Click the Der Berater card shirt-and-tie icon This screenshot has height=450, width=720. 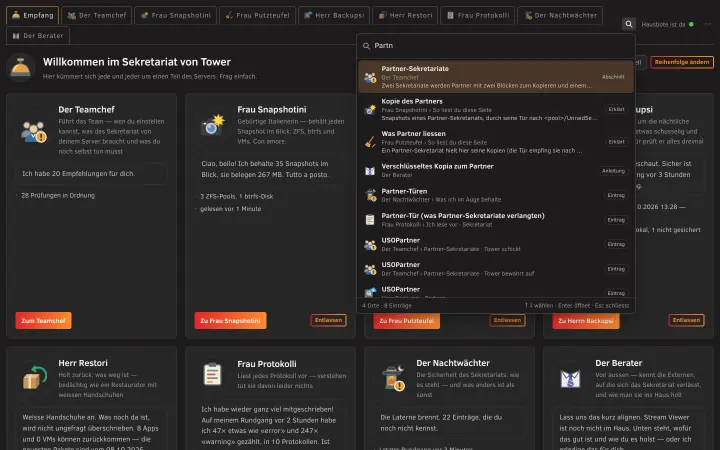point(570,379)
